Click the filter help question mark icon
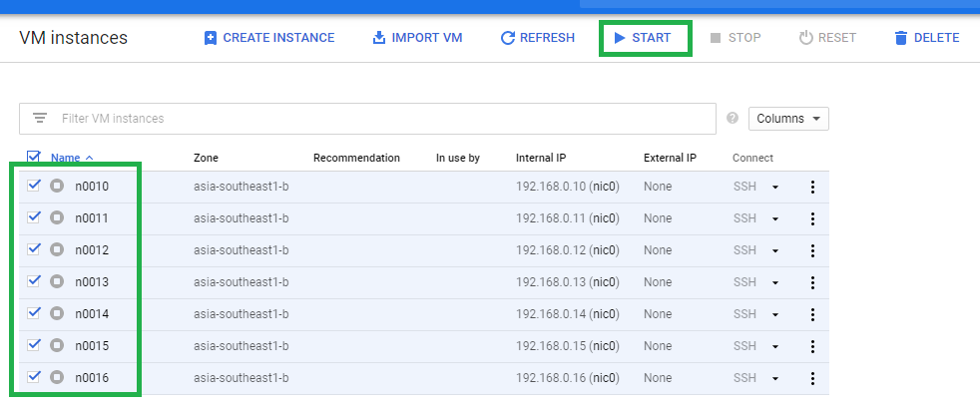Viewport: 980px width, 410px height. click(733, 118)
